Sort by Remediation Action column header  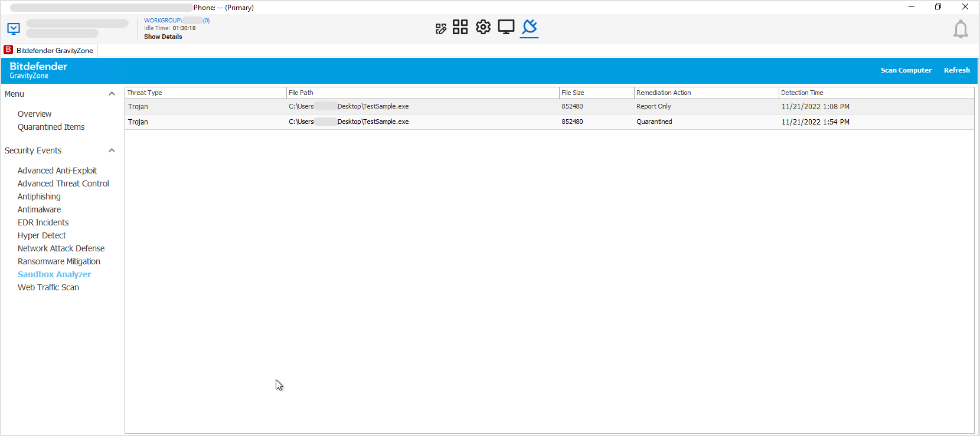pos(706,93)
